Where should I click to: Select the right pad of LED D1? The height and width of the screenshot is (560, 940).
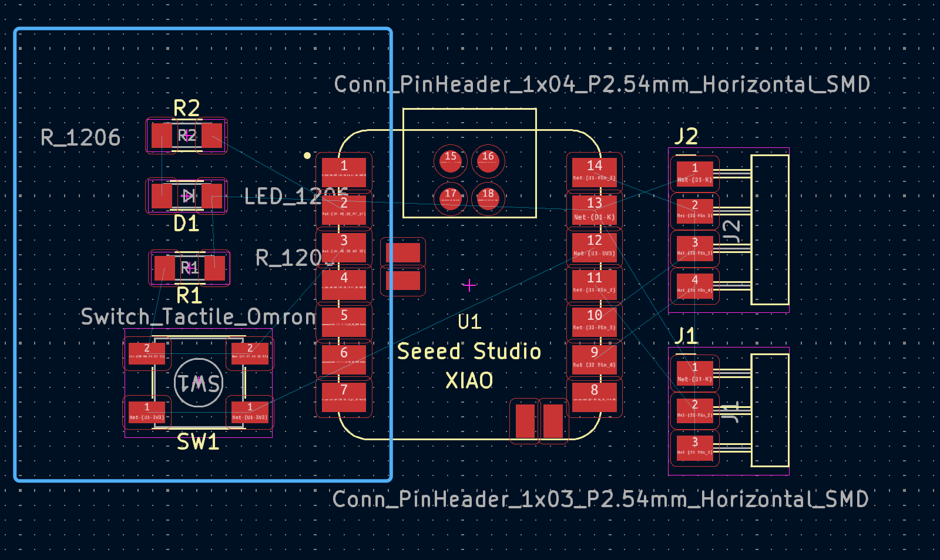(211, 196)
